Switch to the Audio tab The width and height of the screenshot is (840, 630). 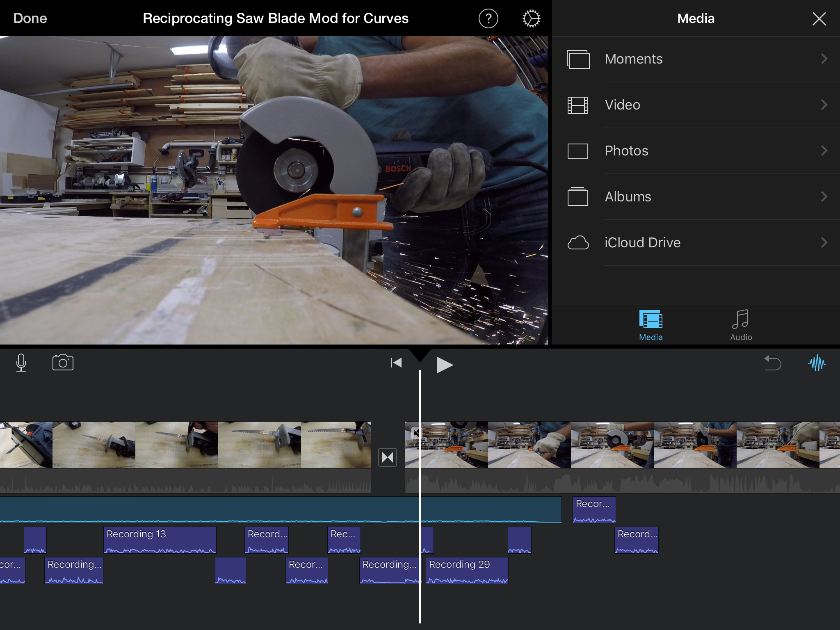click(x=741, y=325)
